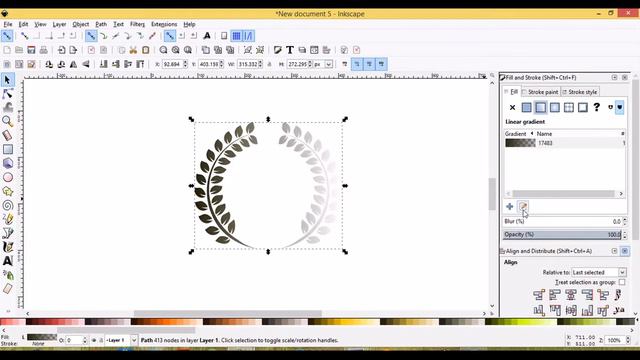The image size is (640, 360).
Task: Click the Duplicate selected objects icon
Action: tap(206, 50)
